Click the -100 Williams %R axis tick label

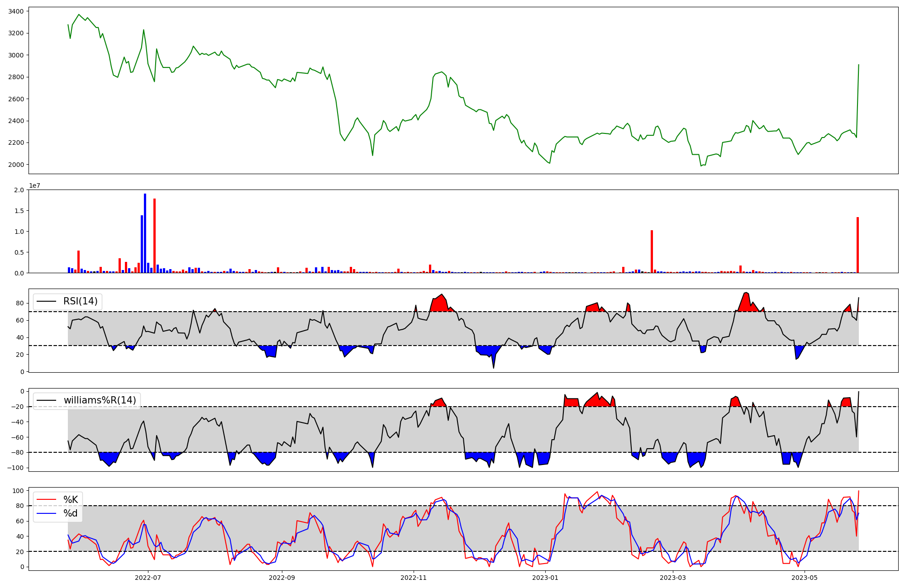pos(16,468)
